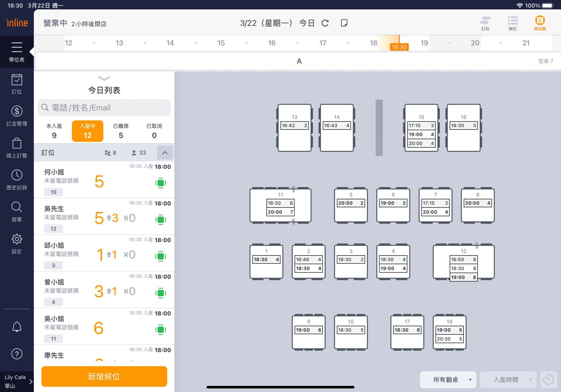The image size is (561, 392).
Task: Collapse the 訂位 section chevron
Action: [x=165, y=153]
